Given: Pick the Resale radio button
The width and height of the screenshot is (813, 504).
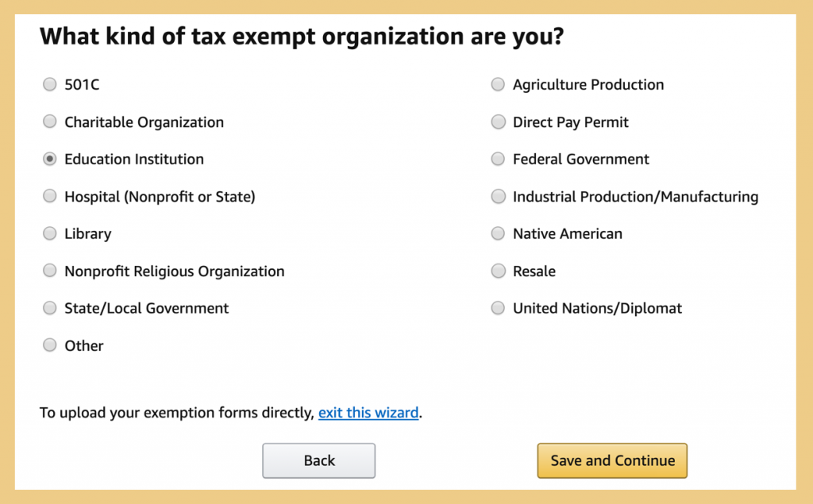Looking at the screenshot, I should pyautogui.click(x=498, y=271).
